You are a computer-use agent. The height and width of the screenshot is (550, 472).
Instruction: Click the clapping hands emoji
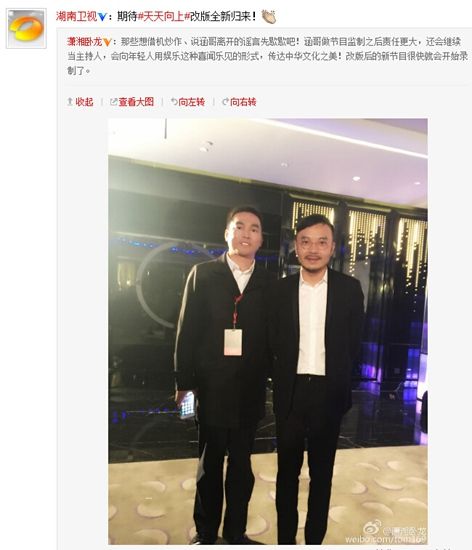point(269,17)
